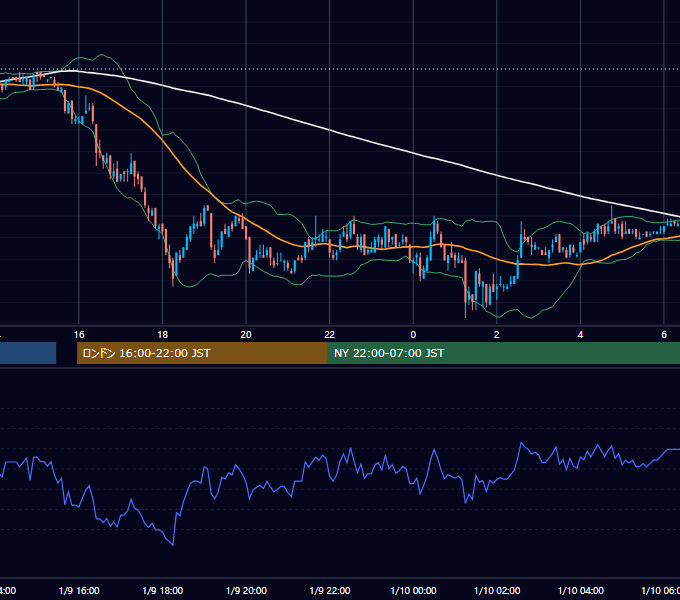Click the 1/9 22:00 date label
The height and width of the screenshot is (600, 680).
[x=330, y=590]
